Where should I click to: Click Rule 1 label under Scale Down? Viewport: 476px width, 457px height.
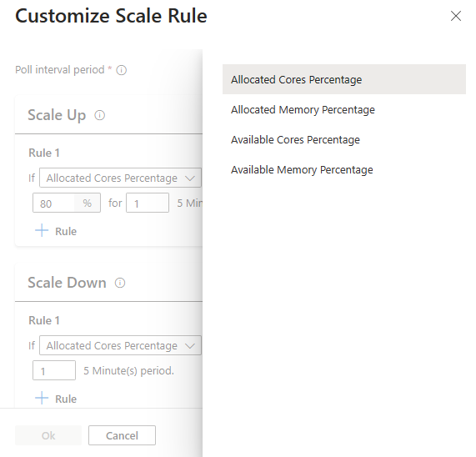pos(44,320)
